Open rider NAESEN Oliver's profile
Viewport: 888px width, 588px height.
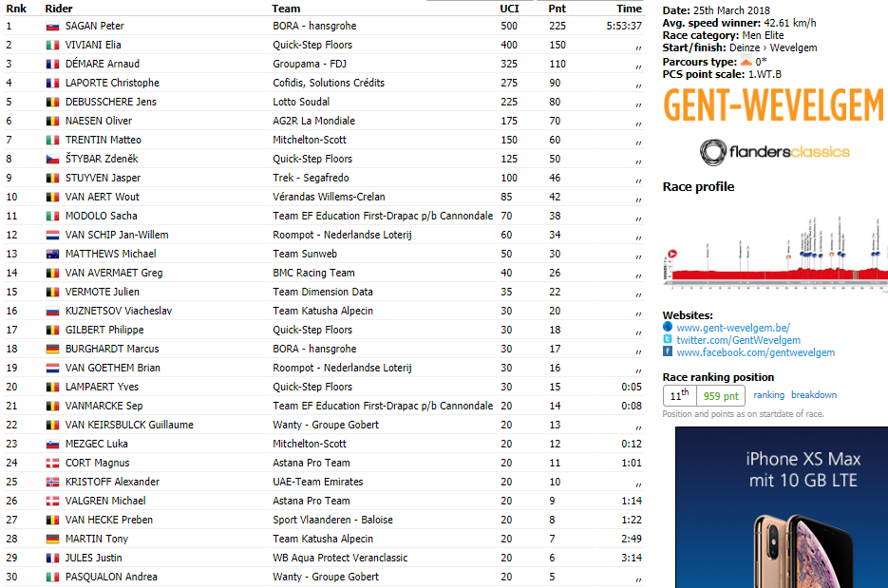[99, 121]
